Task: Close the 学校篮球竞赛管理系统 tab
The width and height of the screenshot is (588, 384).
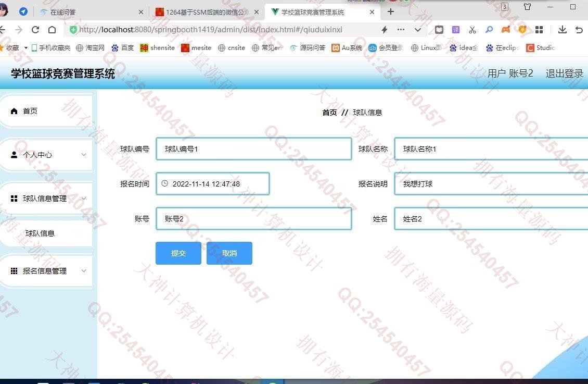Action: pos(372,12)
